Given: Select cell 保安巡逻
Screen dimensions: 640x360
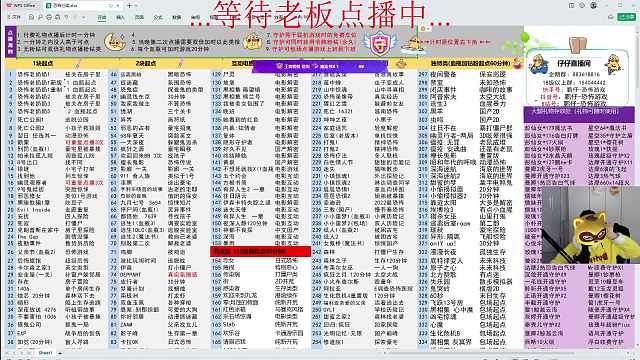Looking at the screenshot, I should (x=493, y=74).
